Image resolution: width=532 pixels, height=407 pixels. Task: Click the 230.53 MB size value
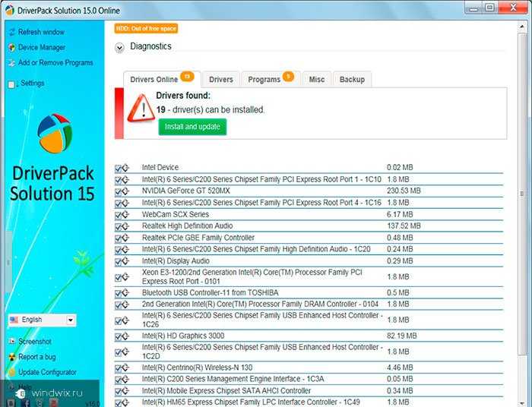click(404, 191)
